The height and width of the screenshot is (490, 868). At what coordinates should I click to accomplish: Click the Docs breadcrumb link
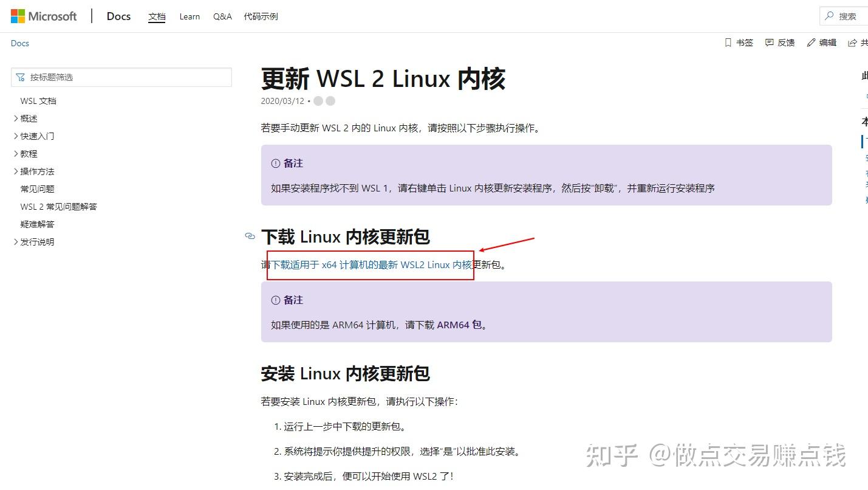(19, 43)
